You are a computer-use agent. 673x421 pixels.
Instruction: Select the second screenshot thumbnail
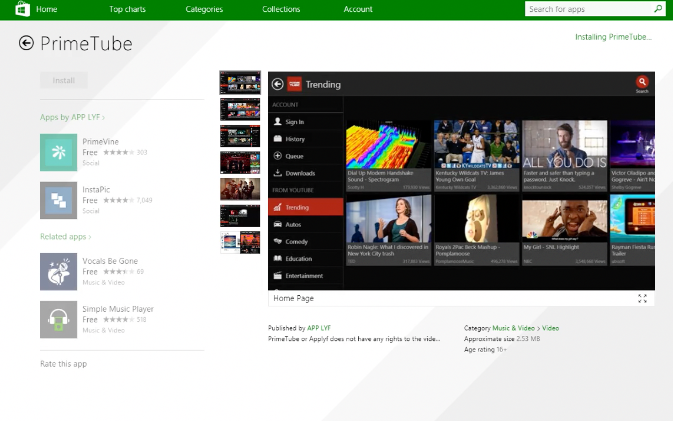pyautogui.click(x=240, y=109)
